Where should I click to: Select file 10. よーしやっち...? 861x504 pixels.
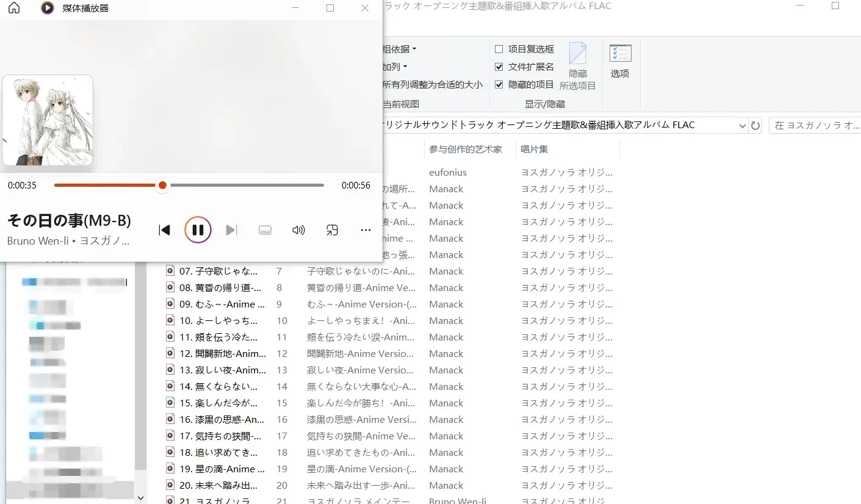tap(218, 320)
